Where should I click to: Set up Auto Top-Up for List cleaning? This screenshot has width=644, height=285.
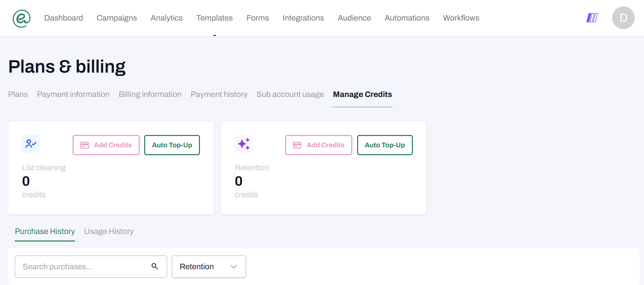[172, 145]
